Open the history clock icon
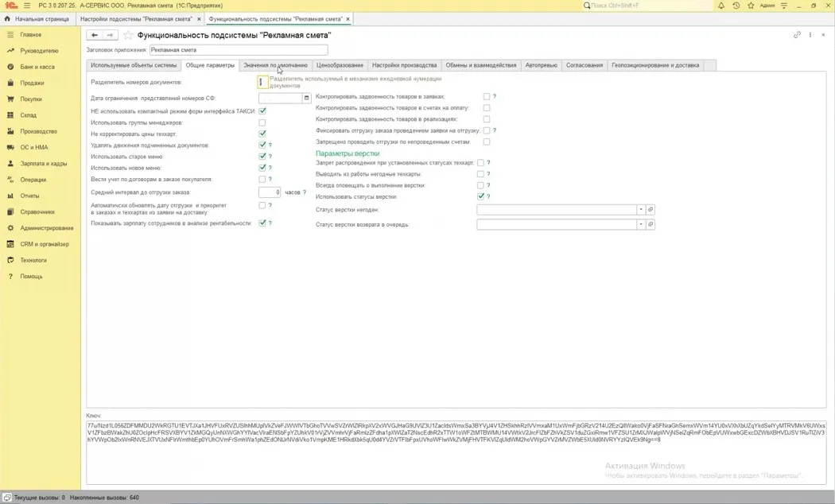The width and height of the screenshot is (835, 504). click(736, 6)
